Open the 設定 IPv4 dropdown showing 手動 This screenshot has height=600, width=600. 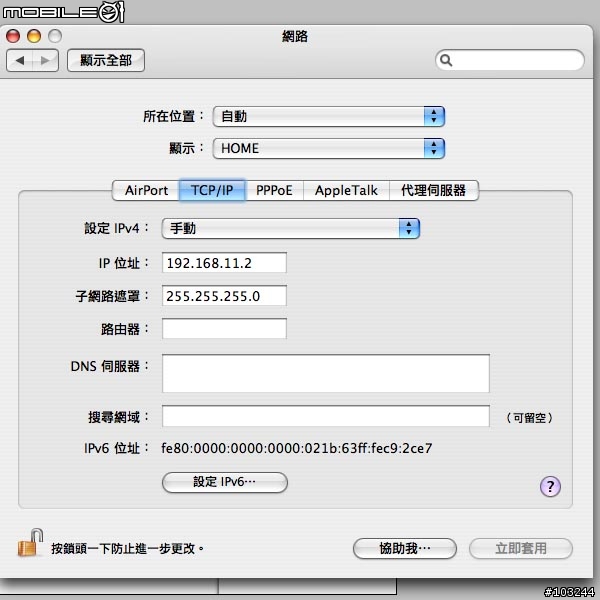click(291, 229)
